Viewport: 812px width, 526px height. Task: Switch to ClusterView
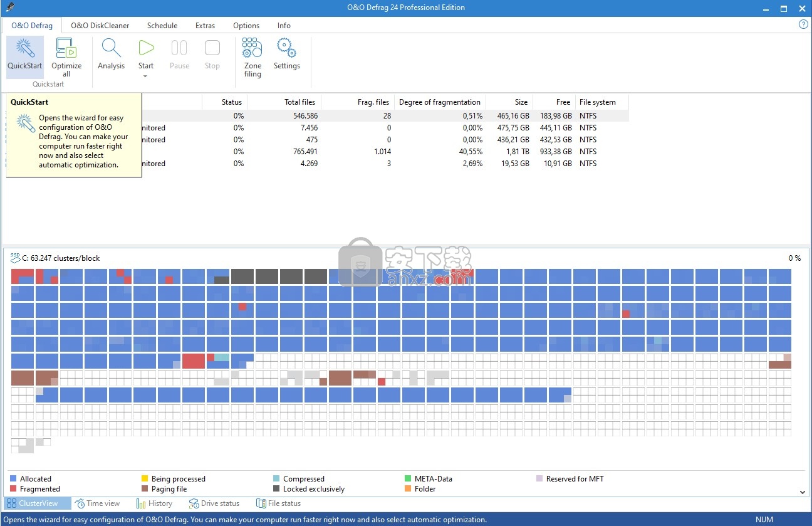(37, 503)
